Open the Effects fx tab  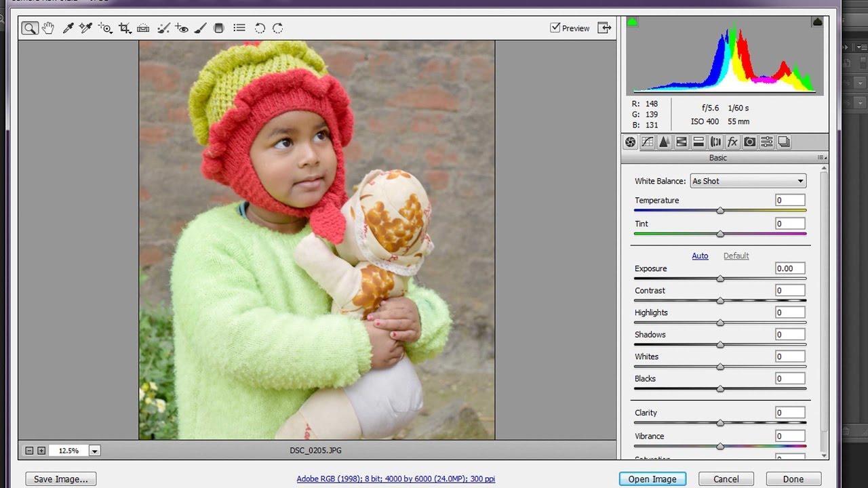(732, 142)
